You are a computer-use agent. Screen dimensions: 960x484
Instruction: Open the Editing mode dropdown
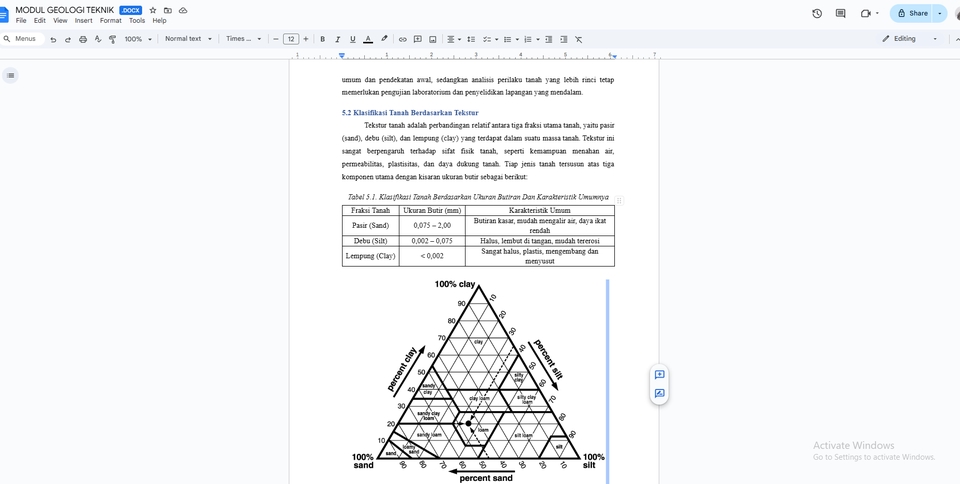910,39
